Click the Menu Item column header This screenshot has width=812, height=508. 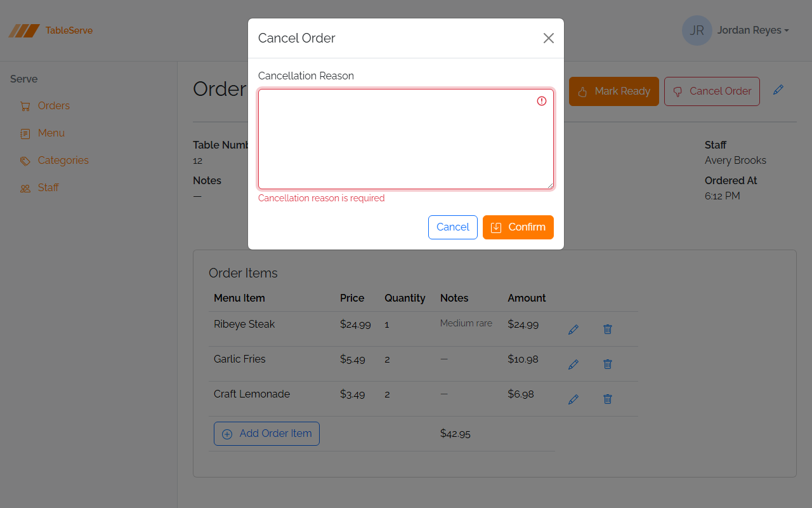pyautogui.click(x=239, y=298)
